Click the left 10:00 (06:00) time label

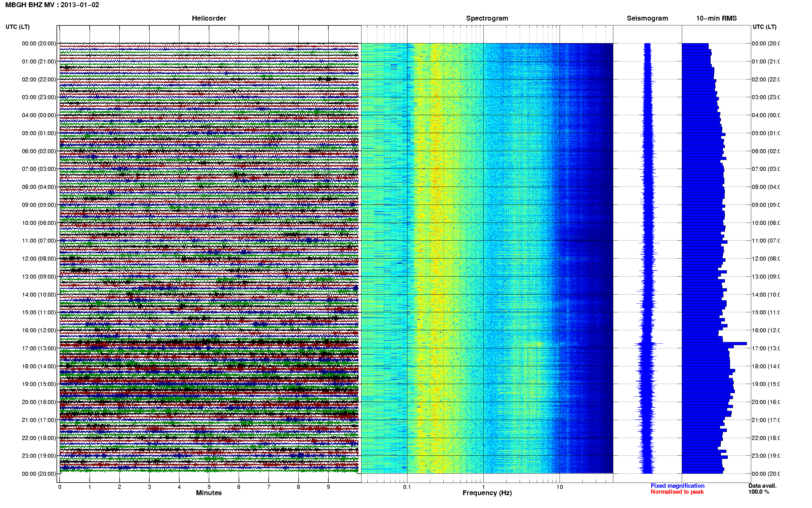(39, 223)
